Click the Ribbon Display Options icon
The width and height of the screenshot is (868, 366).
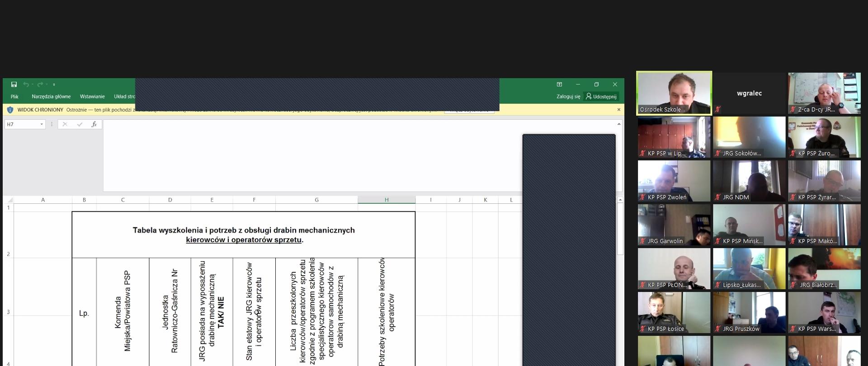point(559,84)
